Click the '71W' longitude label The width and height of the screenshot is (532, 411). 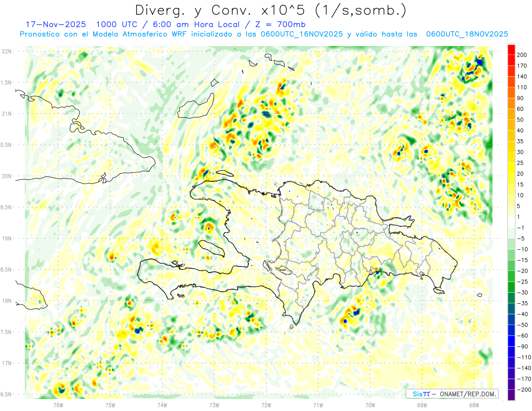coord(318,405)
